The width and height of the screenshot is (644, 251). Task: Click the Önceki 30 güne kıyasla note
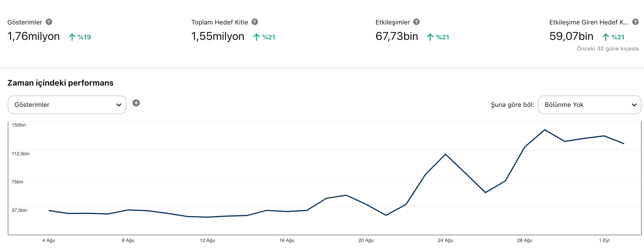pyautogui.click(x=608, y=49)
